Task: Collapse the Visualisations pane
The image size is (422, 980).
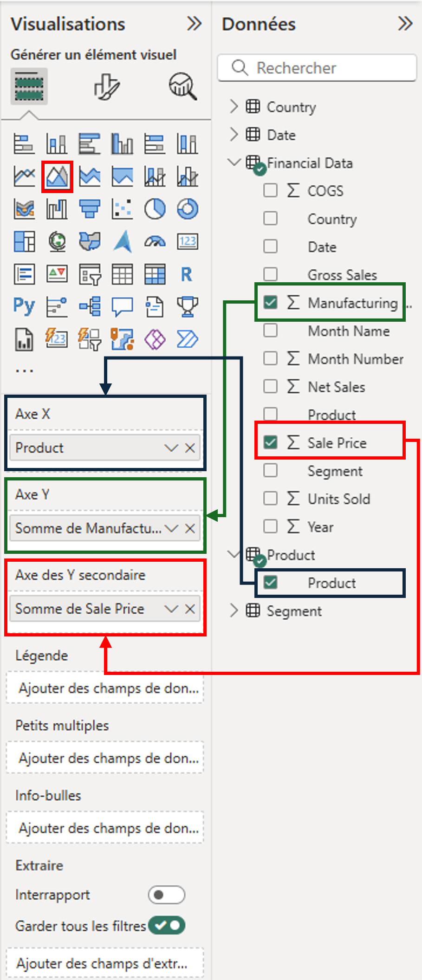Action: point(194,24)
